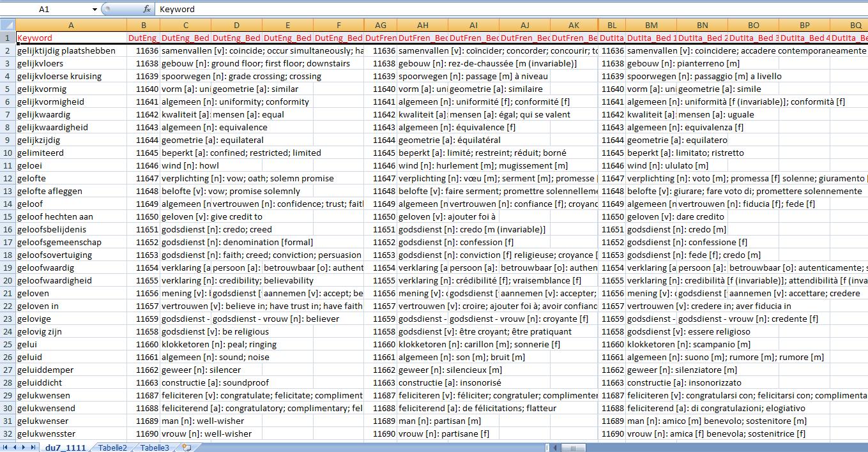Jump to the first sheet tab with the navigation arrow

tap(6, 448)
